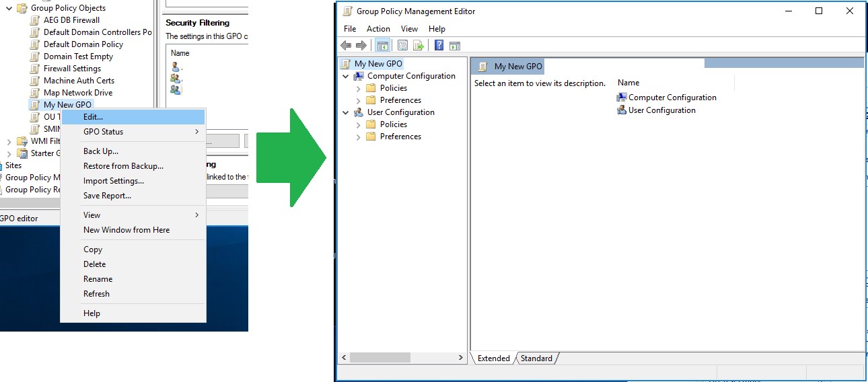The height and width of the screenshot is (382, 868).
Task: Expand Preferences under User Configuration
Action: (359, 137)
